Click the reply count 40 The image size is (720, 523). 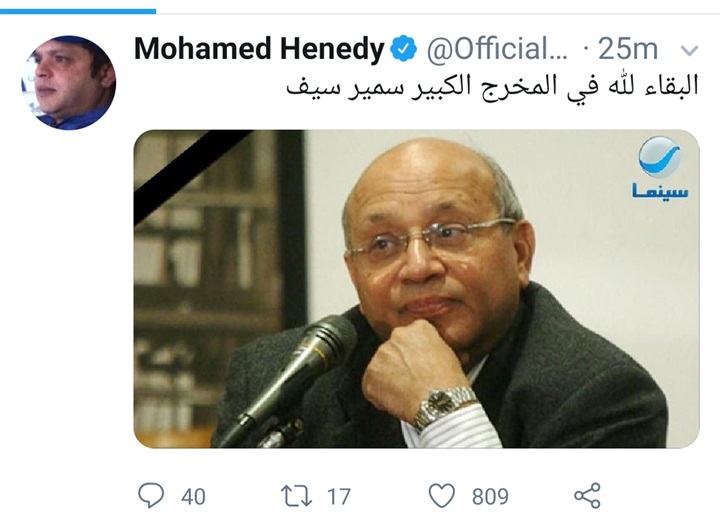click(193, 497)
